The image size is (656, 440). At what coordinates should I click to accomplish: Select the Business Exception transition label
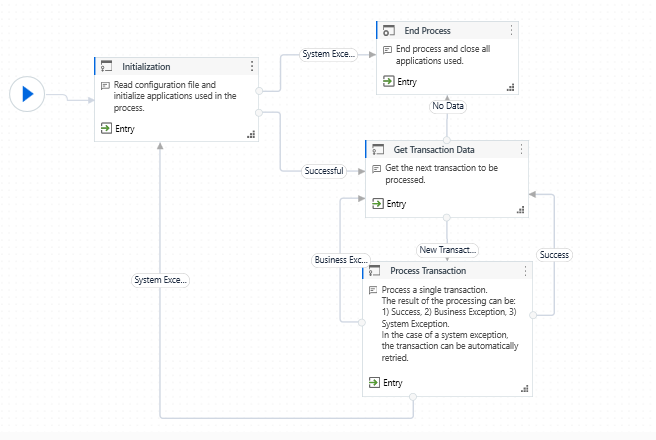coord(341,260)
